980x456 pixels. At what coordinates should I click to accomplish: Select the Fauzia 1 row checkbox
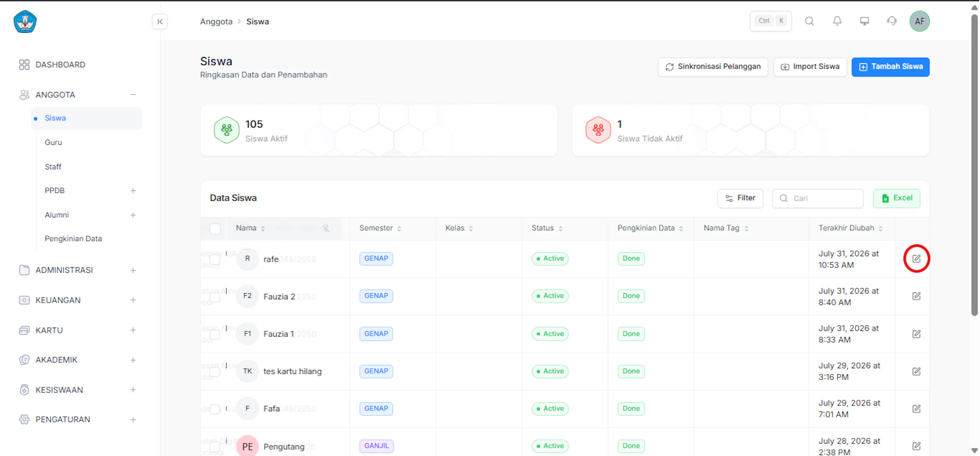215,334
